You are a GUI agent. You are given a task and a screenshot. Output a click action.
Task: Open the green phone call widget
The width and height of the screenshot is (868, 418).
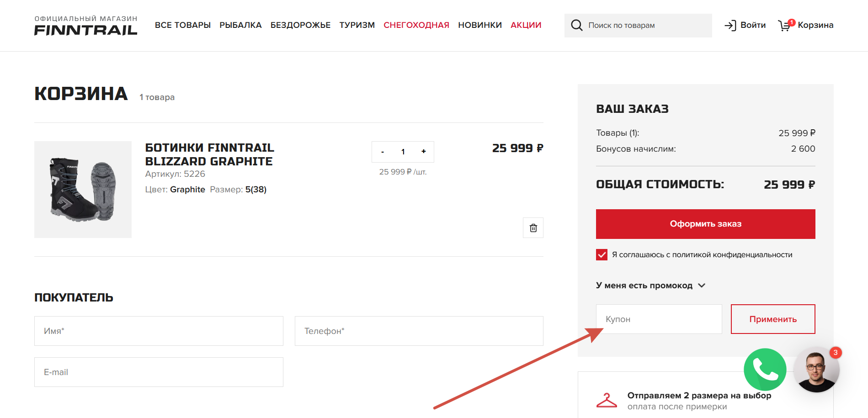[765, 370]
